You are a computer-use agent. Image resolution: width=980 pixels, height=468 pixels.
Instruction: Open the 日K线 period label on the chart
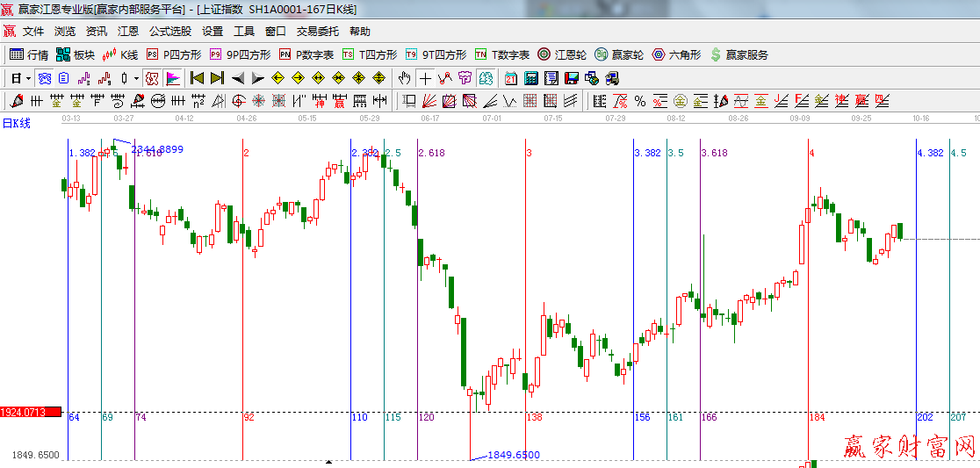pos(16,123)
